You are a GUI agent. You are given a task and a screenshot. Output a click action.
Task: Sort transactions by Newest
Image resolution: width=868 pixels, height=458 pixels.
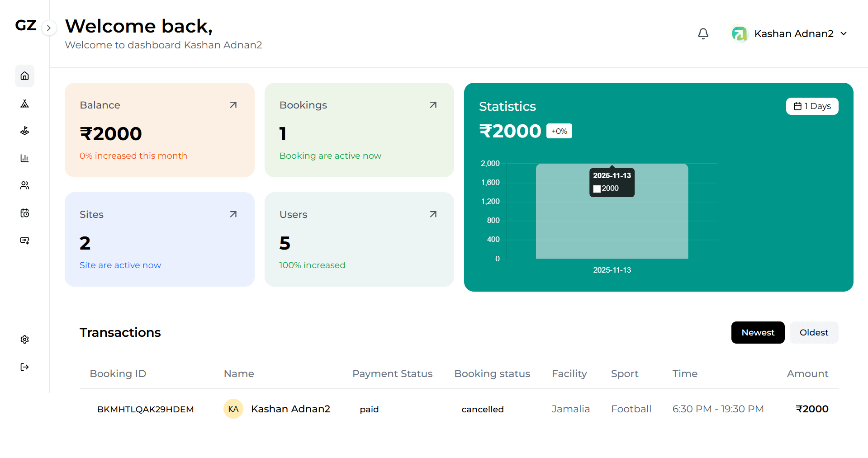[758, 333]
